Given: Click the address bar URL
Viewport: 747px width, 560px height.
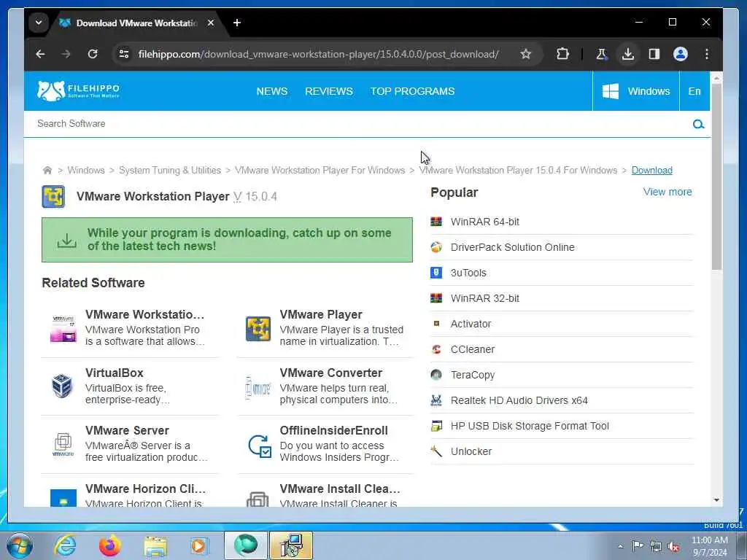Looking at the screenshot, I should (318, 54).
